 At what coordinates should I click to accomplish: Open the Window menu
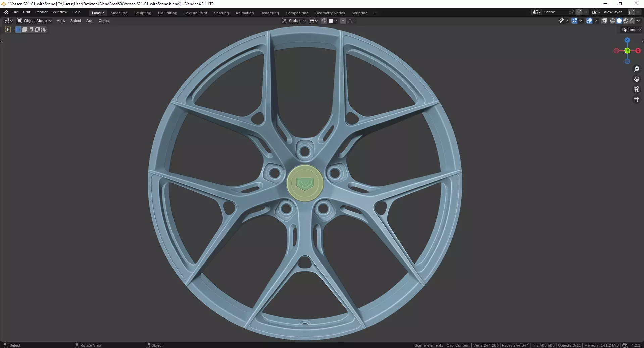(x=60, y=12)
